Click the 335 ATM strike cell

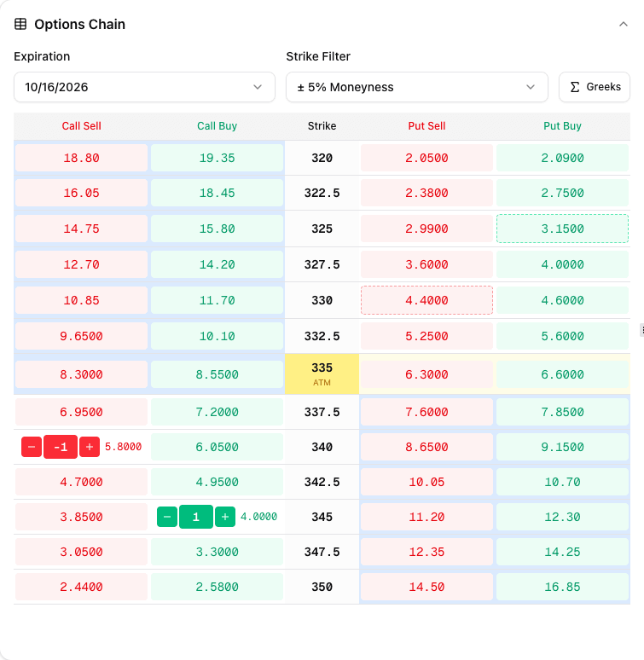pos(322,374)
